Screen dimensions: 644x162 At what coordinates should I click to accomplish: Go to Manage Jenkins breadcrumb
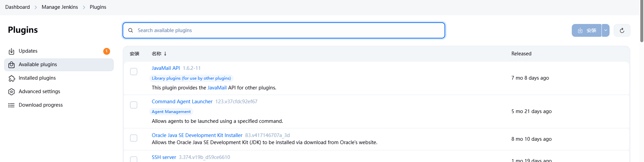(60, 7)
